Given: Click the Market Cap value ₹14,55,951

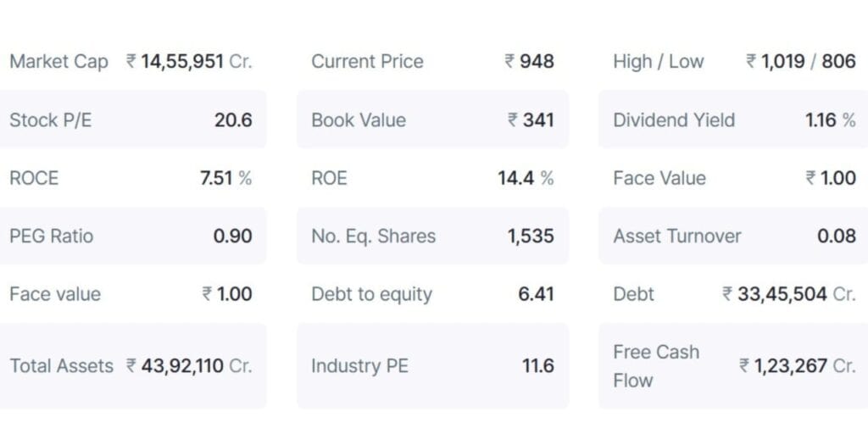Looking at the screenshot, I should [189, 61].
